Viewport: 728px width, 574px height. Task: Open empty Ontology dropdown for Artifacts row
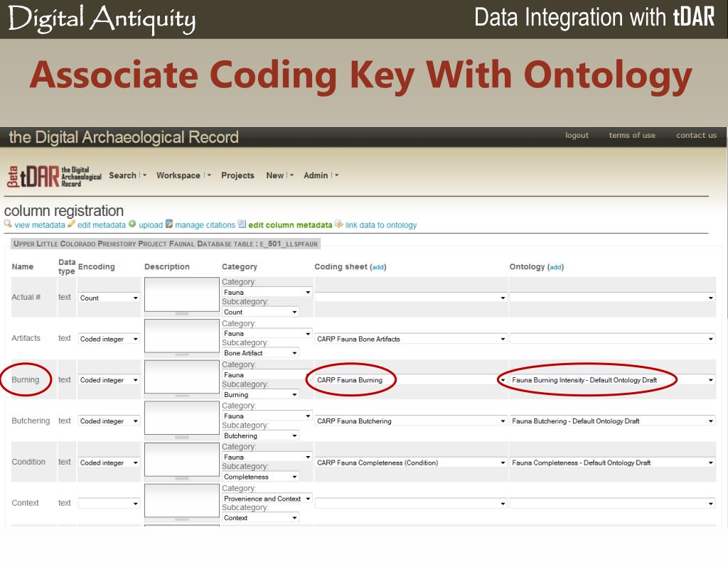pyautogui.click(x=612, y=339)
